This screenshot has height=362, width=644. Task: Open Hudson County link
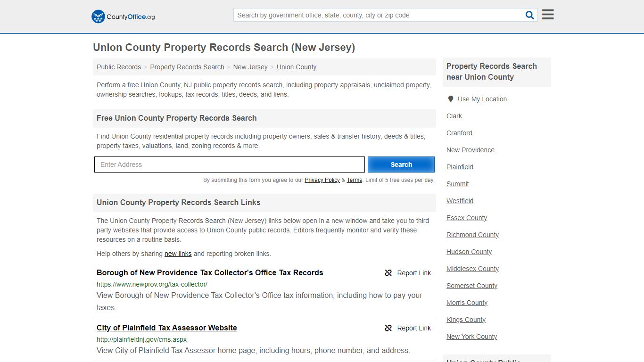tap(469, 252)
